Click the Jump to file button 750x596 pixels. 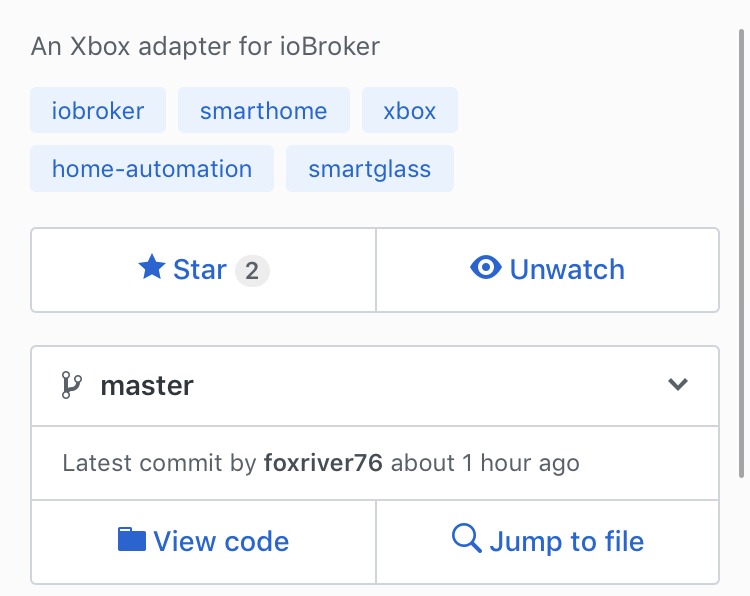point(548,541)
